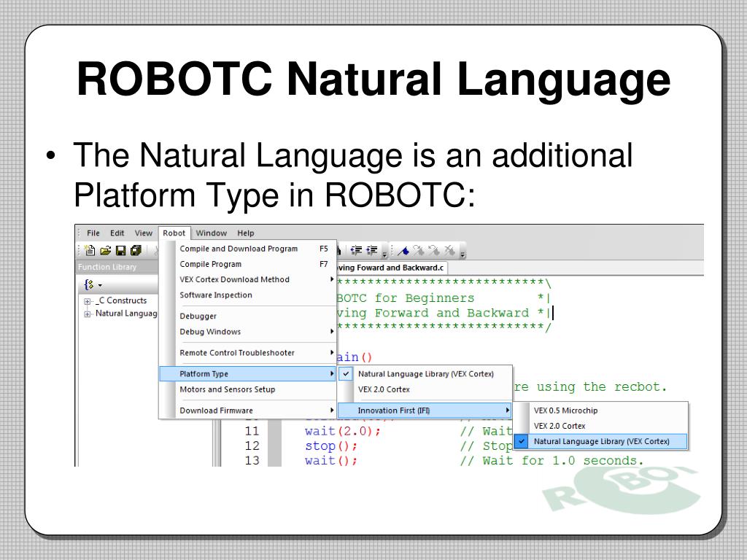Open the Debug Windows submenu
Screen dimensions: 747x560
(x=248, y=332)
